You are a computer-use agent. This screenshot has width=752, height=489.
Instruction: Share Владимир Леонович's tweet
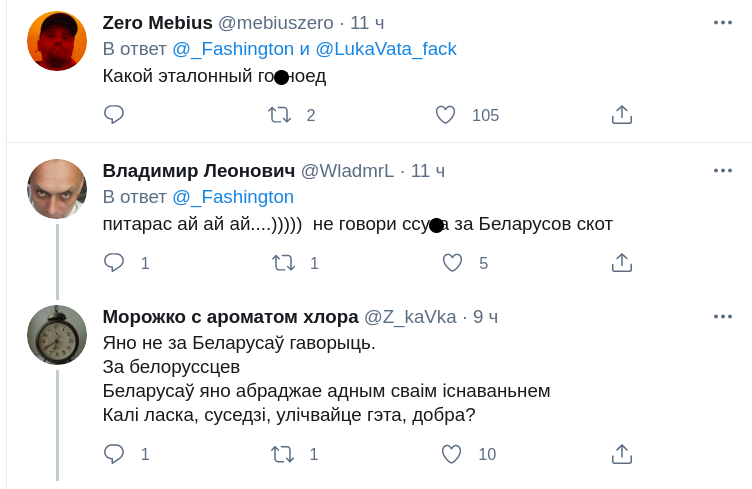point(622,263)
